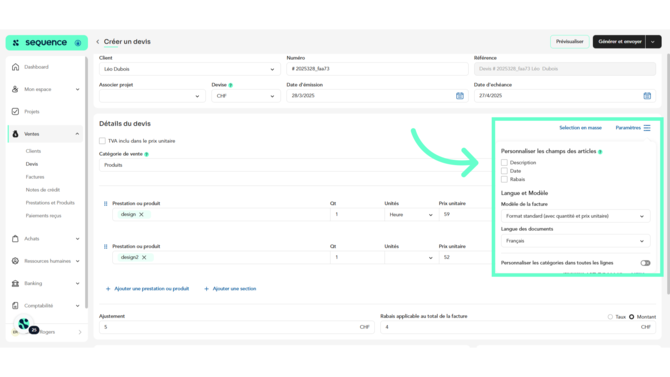Open the Client dropdown Léo Dubois

coord(190,69)
